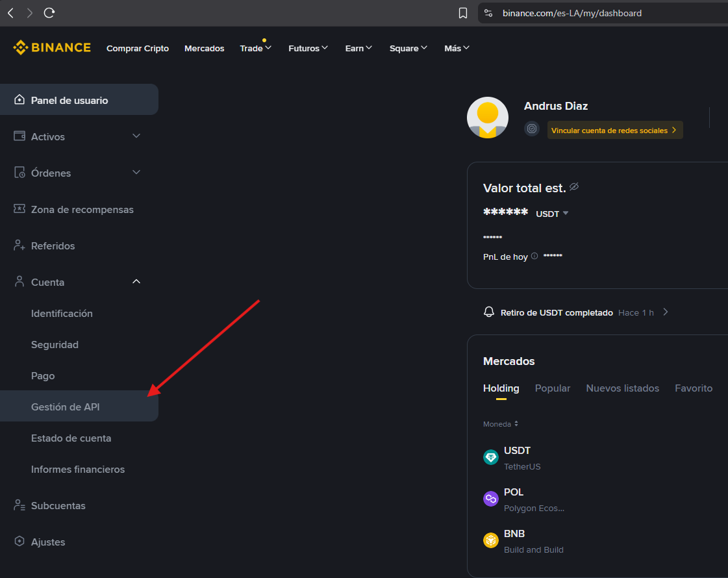
Task: Open Referidos in sidebar
Action: pyautogui.click(x=53, y=245)
